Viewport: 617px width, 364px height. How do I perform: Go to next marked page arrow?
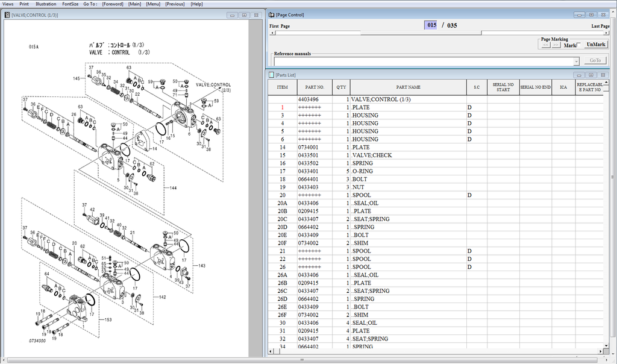[556, 45]
